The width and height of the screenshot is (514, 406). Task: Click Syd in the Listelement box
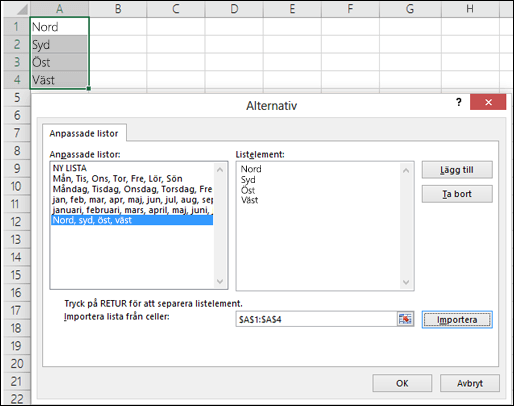click(x=248, y=180)
